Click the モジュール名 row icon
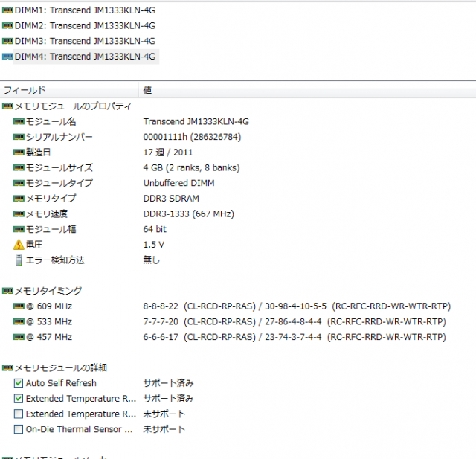The height and width of the screenshot is (459, 476). pyautogui.click(x=19, y=122)
